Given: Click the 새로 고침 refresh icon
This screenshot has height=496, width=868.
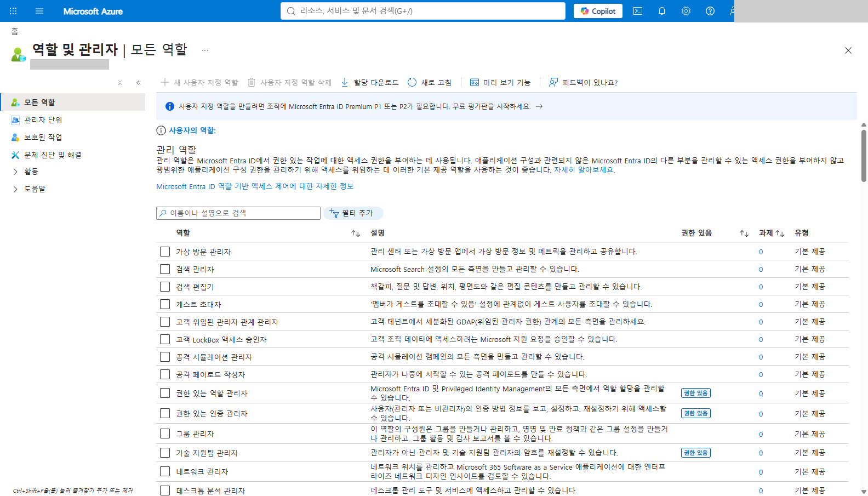Looking at the screenshot, I should point(412,82).
